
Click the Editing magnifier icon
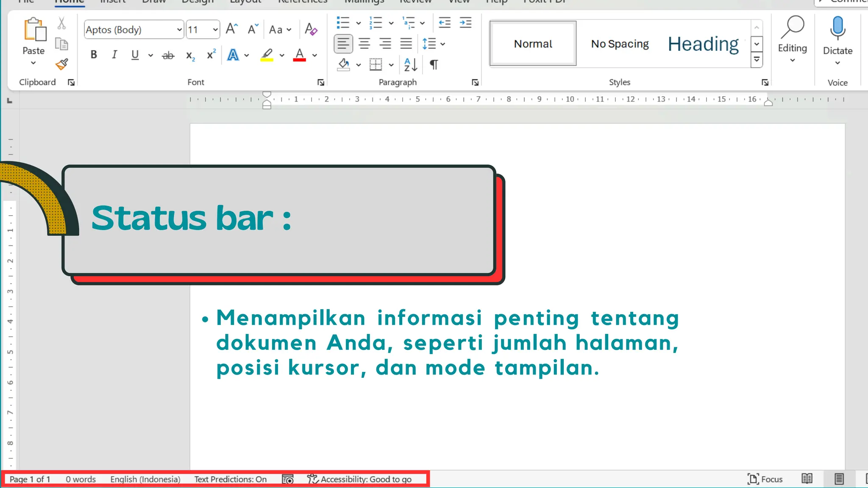(792, 28)
